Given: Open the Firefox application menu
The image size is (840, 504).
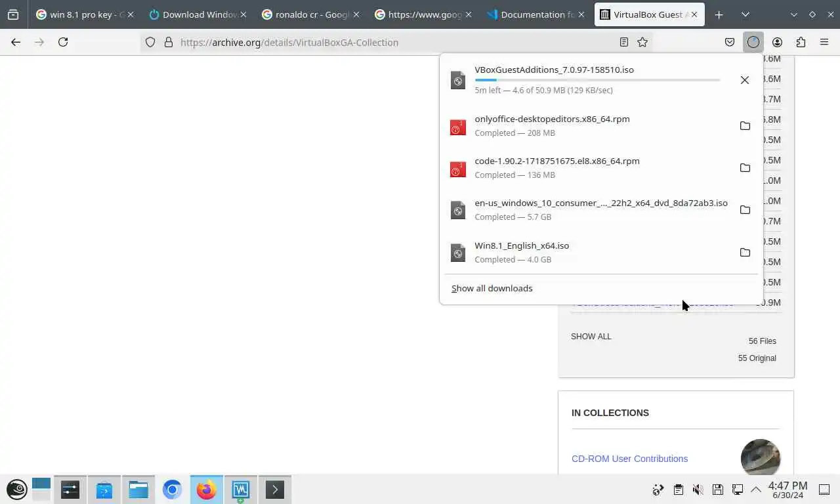Looking at the screenshot, I should (x=824, y=42).
